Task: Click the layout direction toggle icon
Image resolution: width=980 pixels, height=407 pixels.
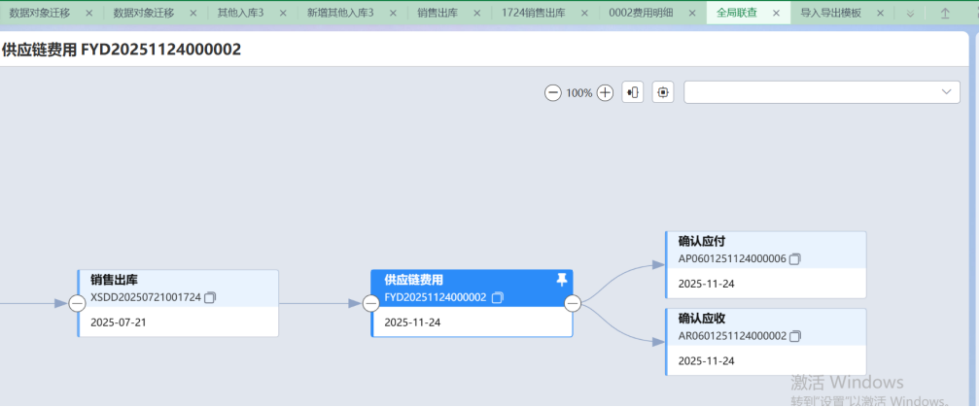Action: click(x=632, y=92)
